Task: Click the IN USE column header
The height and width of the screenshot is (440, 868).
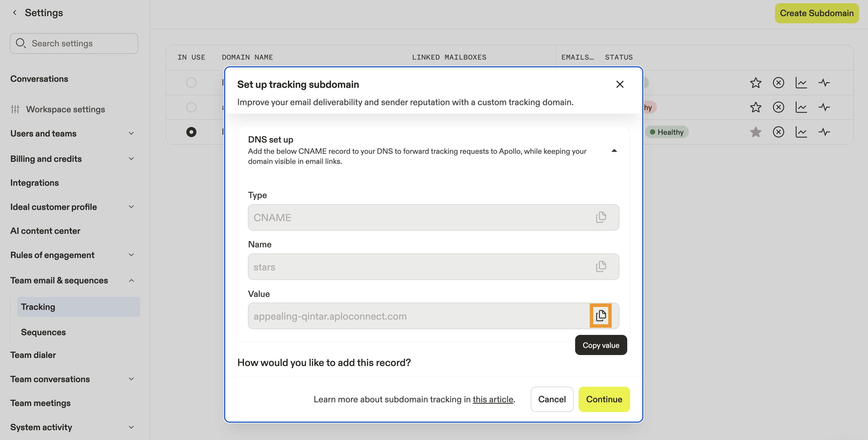Action: coord(191,57)
